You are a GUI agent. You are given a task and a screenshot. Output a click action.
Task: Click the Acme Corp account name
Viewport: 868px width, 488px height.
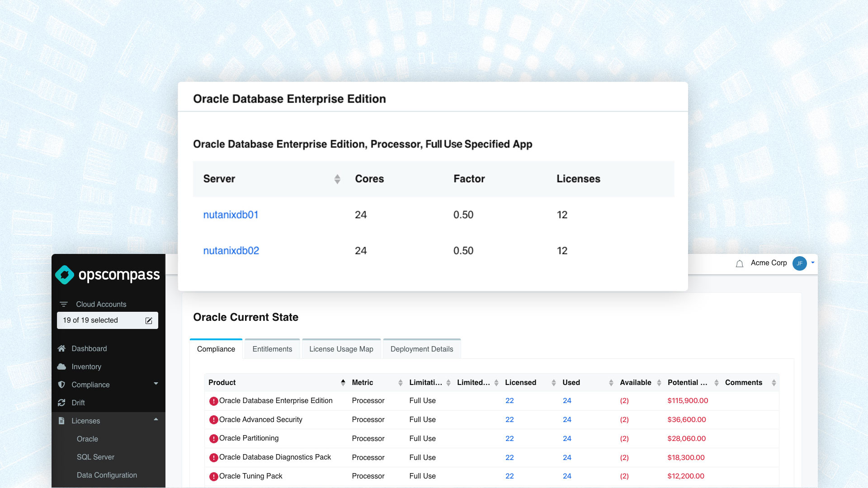coord(769,263)
